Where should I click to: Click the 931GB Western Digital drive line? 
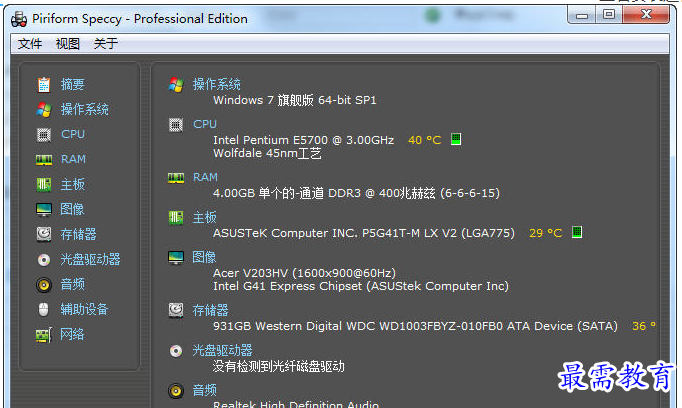pyautogui.click(x=415, y=326)
